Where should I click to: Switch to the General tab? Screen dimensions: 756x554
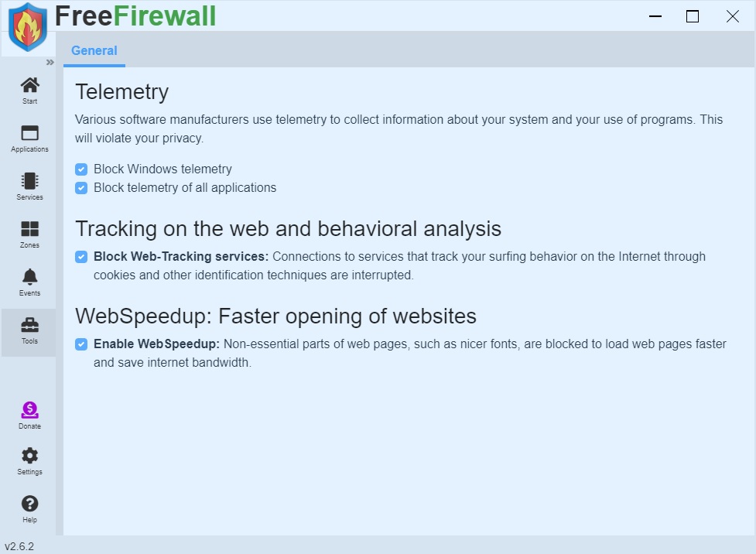94,51
